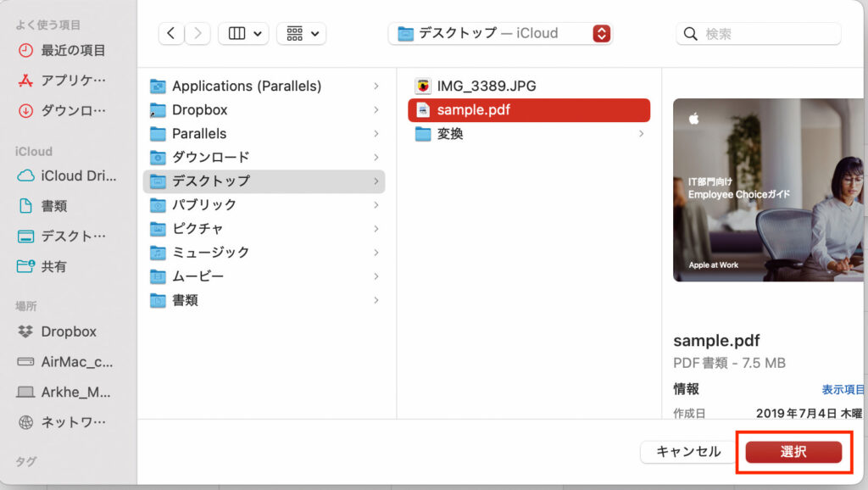Open the column view mode dropdown

(x=243, y=33)
